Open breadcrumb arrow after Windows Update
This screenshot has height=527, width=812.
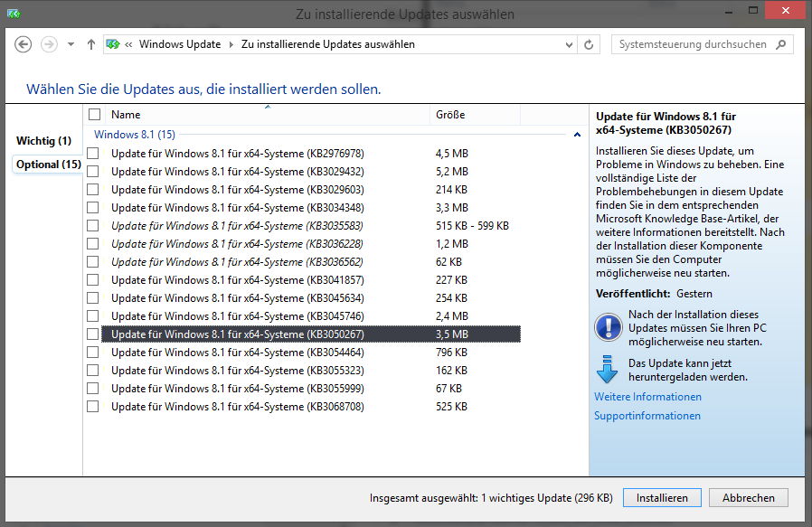231,44
